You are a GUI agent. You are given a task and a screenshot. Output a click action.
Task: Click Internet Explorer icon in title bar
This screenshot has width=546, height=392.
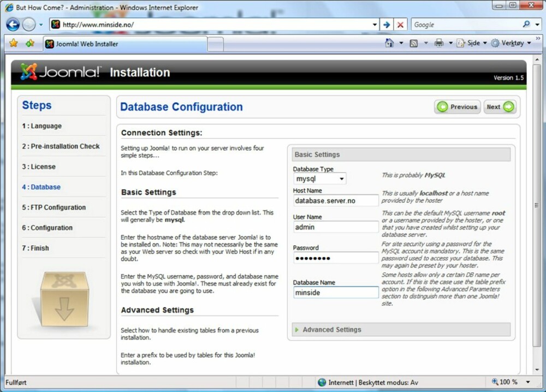pos(9,7)
